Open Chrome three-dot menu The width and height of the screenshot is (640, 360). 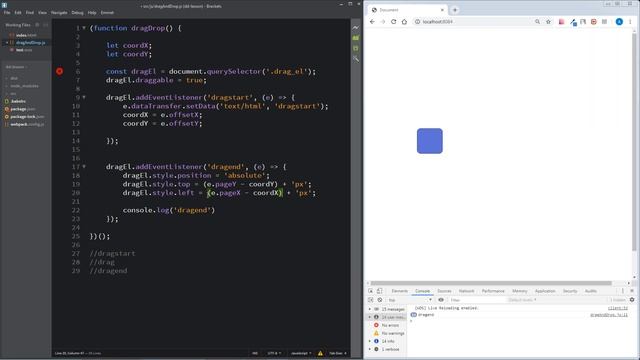[630, 22]
